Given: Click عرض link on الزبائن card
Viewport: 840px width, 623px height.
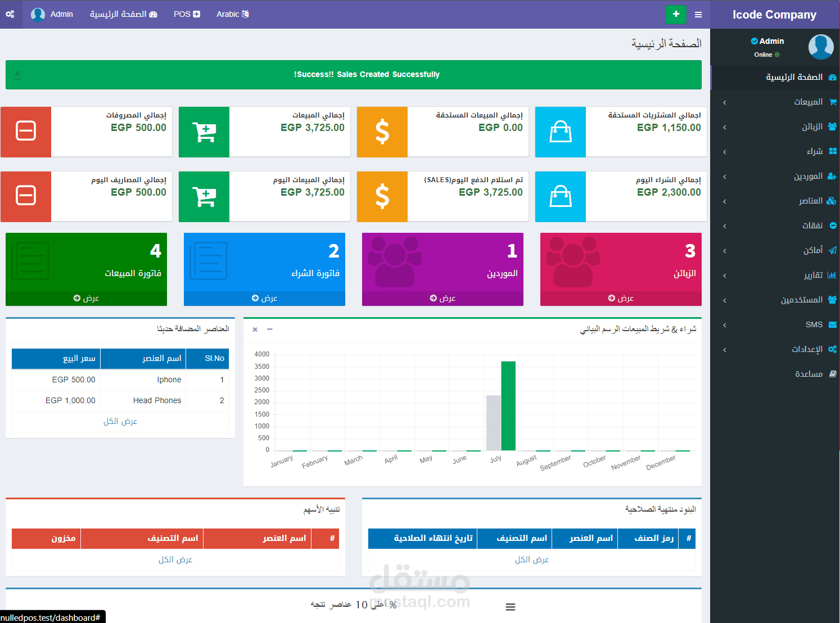Looking at the screenshot, I should pos(621,298).
